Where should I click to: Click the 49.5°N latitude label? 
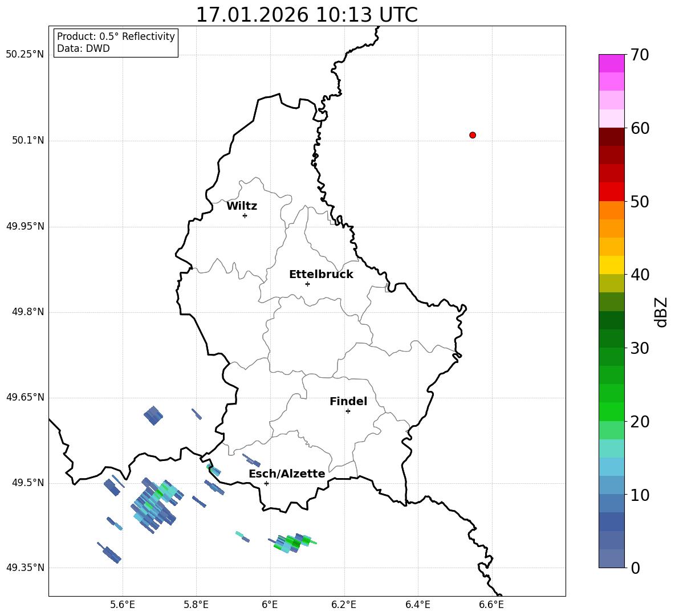tap(29, 483)
